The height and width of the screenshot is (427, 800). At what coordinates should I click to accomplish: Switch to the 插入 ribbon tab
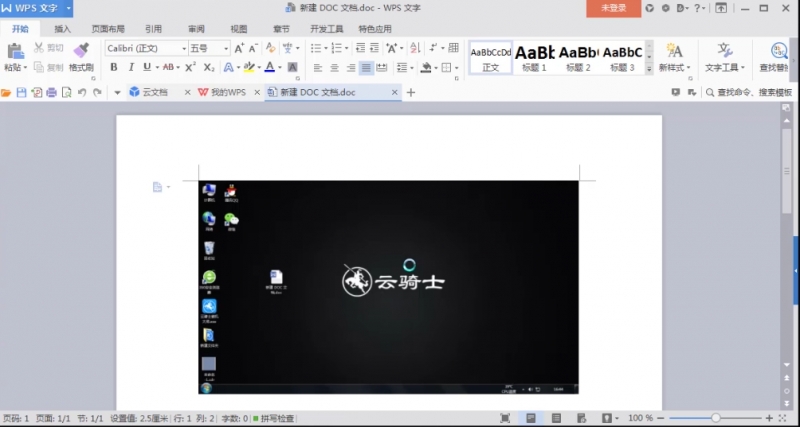[x=62, y=29]
